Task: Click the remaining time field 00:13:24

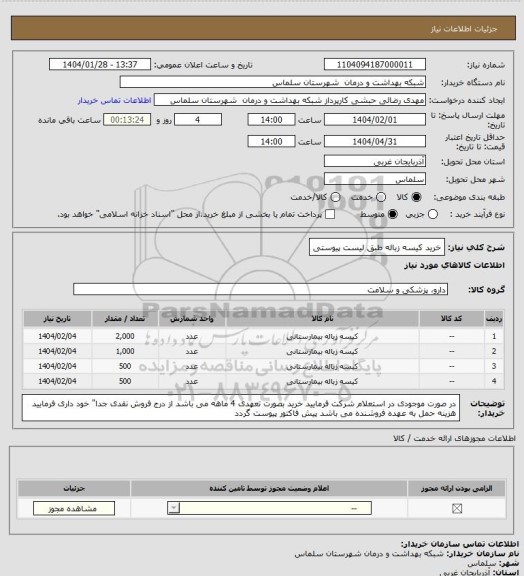Action: click(127, 120)
